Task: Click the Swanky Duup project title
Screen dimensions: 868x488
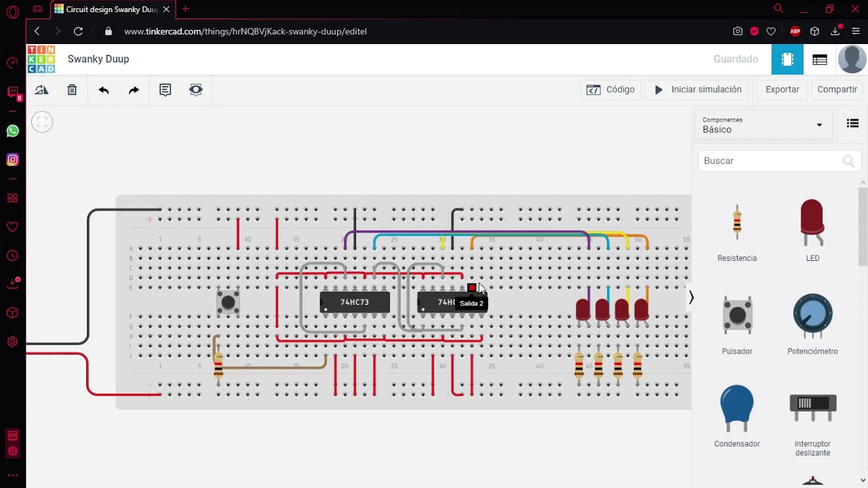Action: (98, 59)
